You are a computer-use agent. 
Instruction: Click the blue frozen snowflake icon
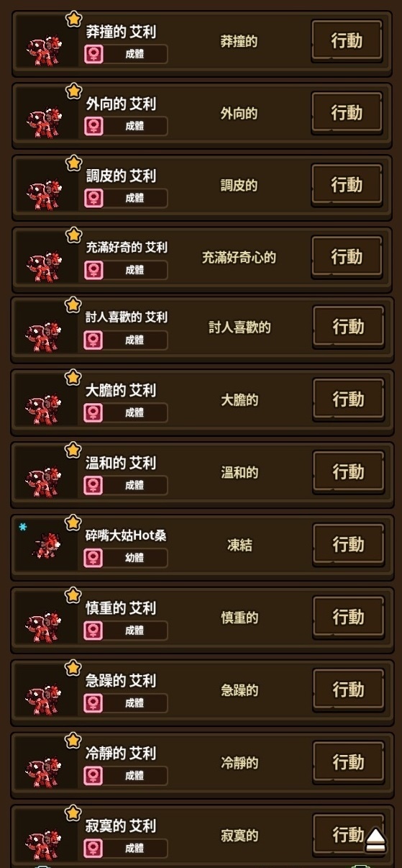pos(23,528)
